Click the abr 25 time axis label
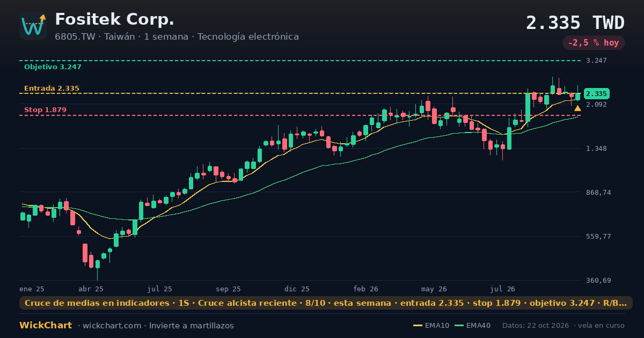Viewport: 644px width, 338px height. (x=91, y=289)
